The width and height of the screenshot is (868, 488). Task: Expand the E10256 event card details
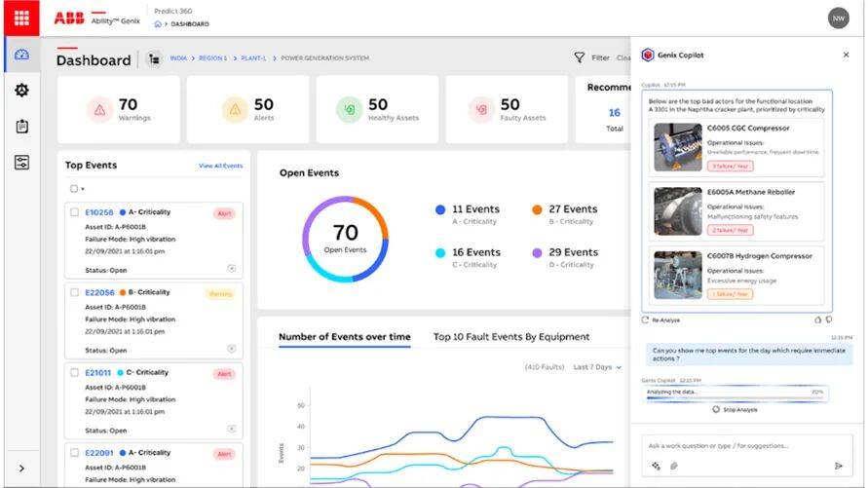click(232, 268)
